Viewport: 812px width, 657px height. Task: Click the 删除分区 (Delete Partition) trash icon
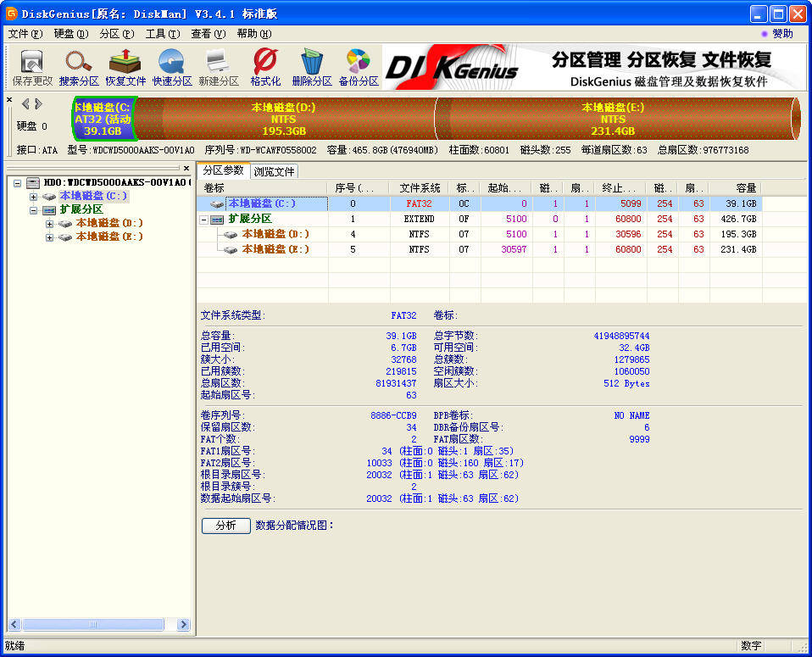point(312,68)
